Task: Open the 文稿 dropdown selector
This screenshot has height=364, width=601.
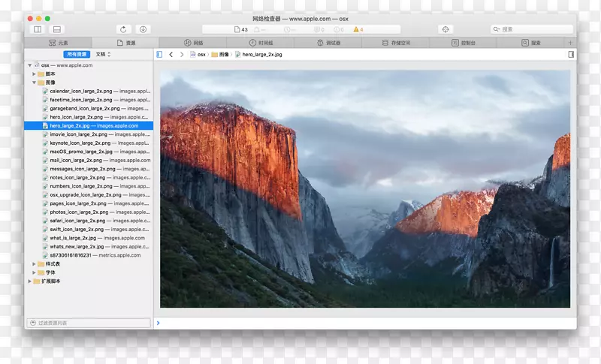Action: pos(103,54)
